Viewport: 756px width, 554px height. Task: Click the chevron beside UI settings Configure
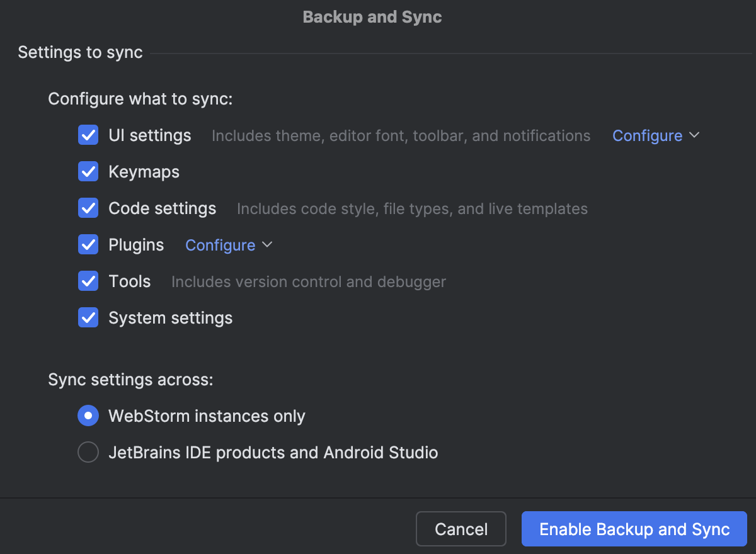694,135
